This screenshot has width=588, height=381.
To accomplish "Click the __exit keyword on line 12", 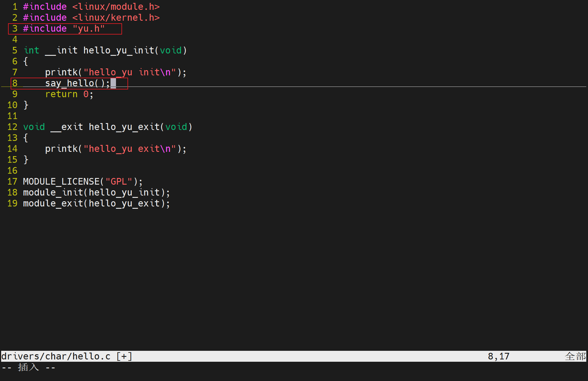I will point(67,127).
